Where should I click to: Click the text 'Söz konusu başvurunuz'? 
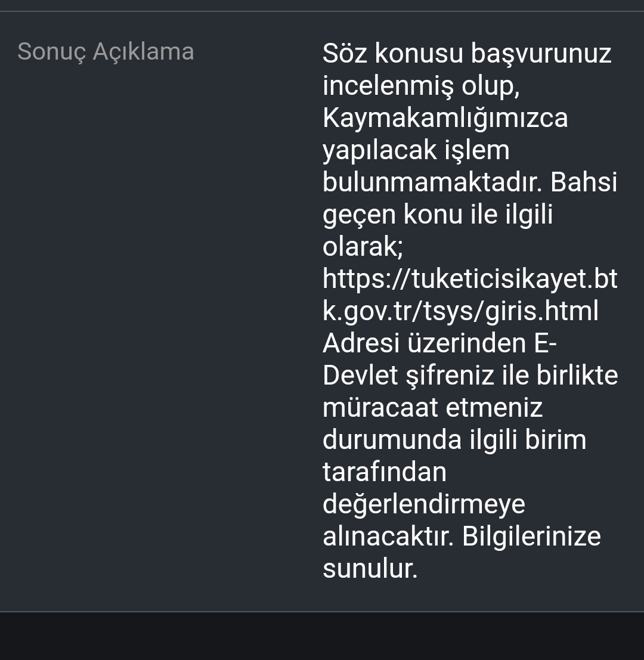coord(467,54)
